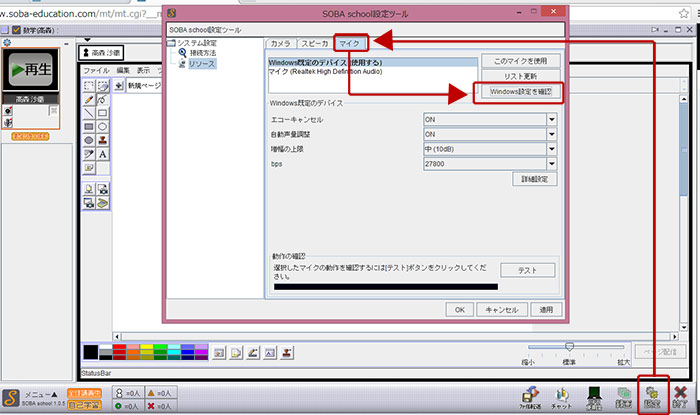700x415 pixels.
Task: Select the filled ellipse tool
Action: [x=89, y=141]
